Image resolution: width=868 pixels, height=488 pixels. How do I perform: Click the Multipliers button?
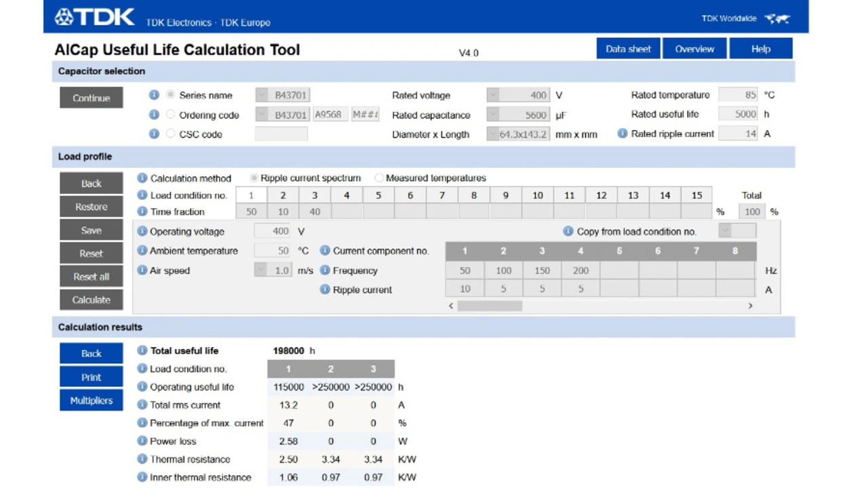click(x=91, y=401)
